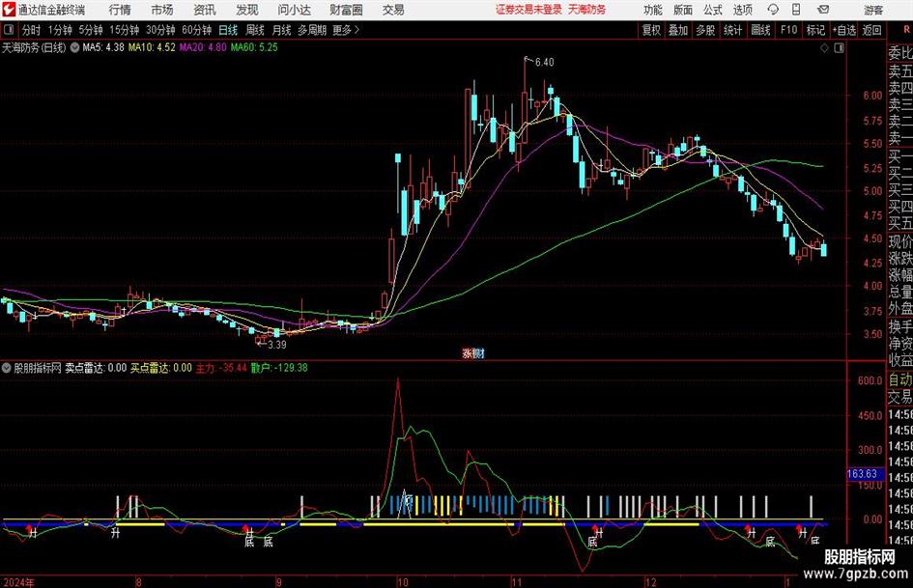913x588 pixels.
Task: Open the 功能 menu
Action: [653, 10]
